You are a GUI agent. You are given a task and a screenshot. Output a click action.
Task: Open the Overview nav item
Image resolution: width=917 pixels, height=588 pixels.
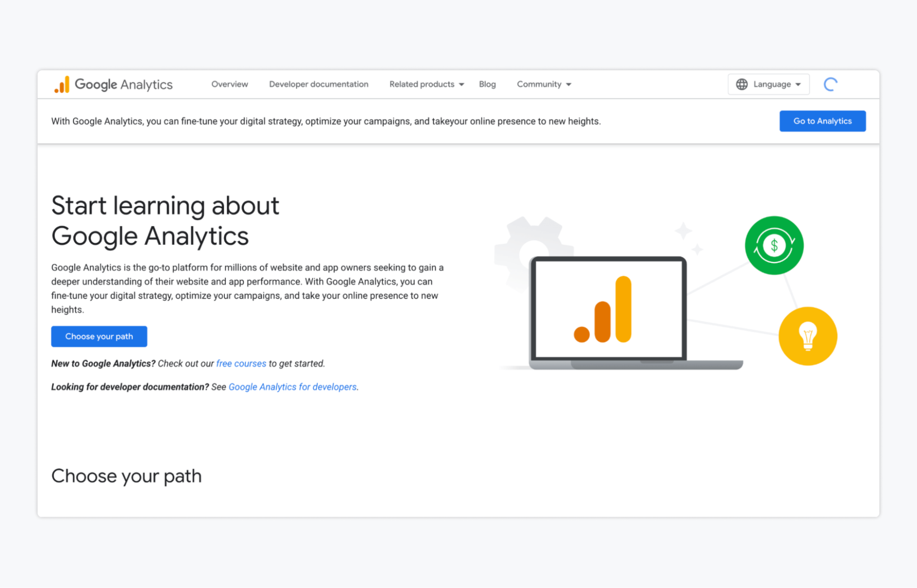click(229, 84)
